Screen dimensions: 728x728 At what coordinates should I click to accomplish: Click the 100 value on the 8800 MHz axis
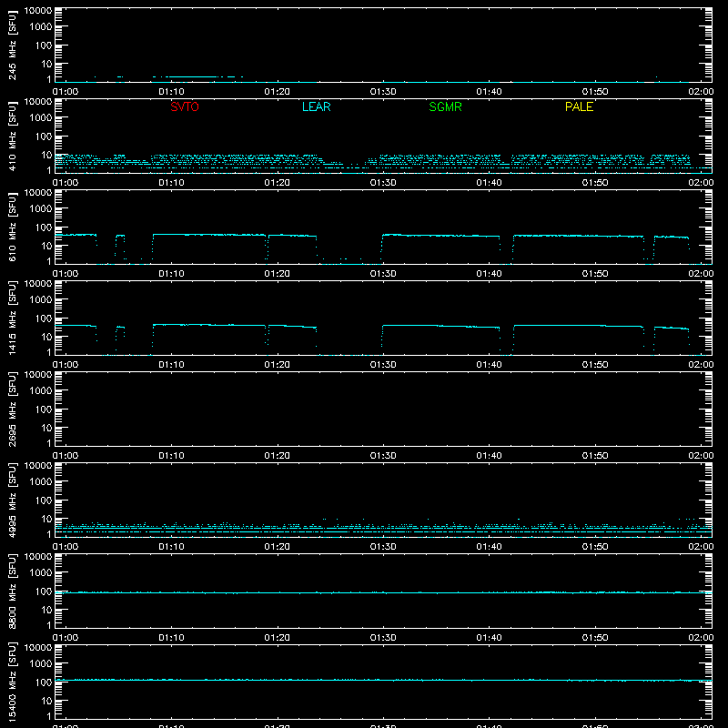[44, 591]
